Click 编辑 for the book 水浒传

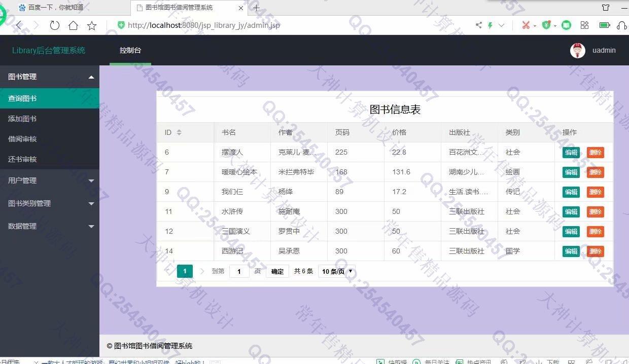coord(571,212)
